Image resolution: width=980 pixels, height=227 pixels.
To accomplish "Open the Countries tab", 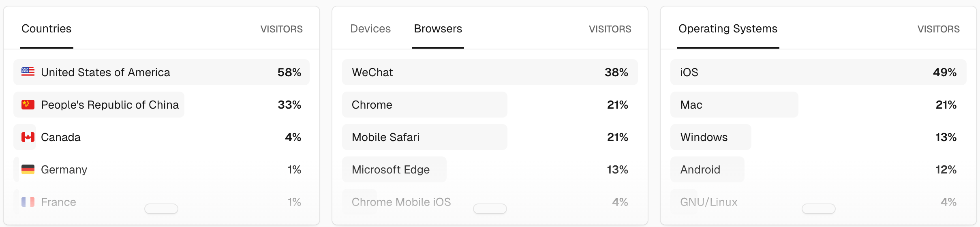I will 46,29.
